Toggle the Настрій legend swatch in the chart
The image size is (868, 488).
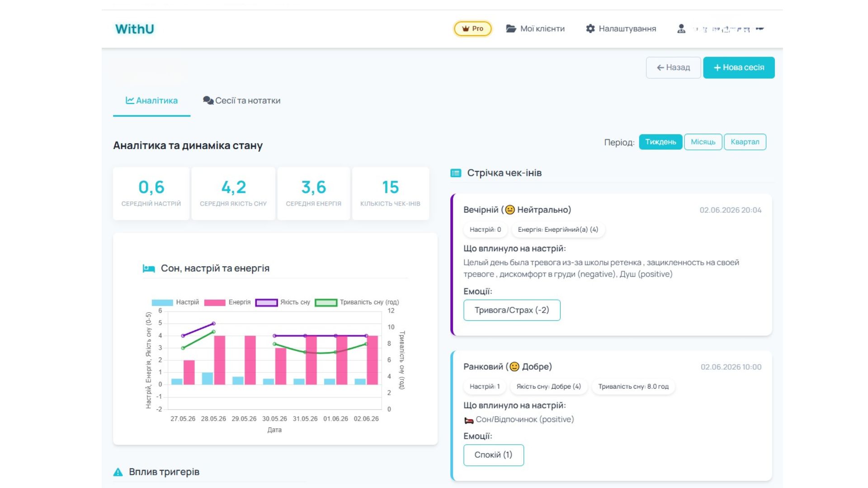tap(162, 302)
